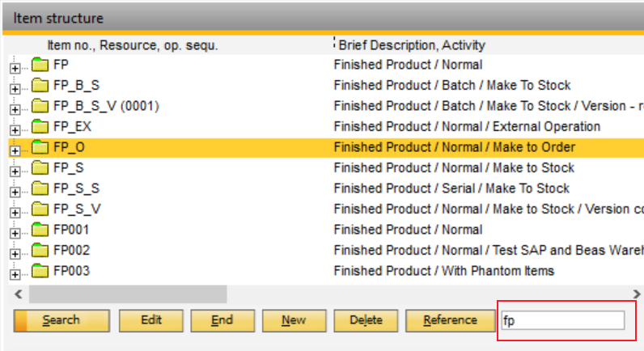Click the folder icon beside FP003

click(x=40, y=271)
